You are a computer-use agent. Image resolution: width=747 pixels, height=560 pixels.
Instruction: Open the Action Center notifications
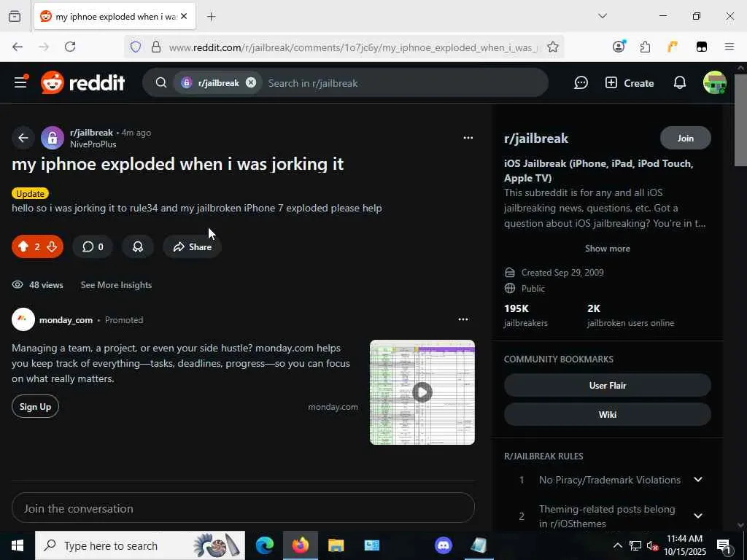tap(724, 545)
